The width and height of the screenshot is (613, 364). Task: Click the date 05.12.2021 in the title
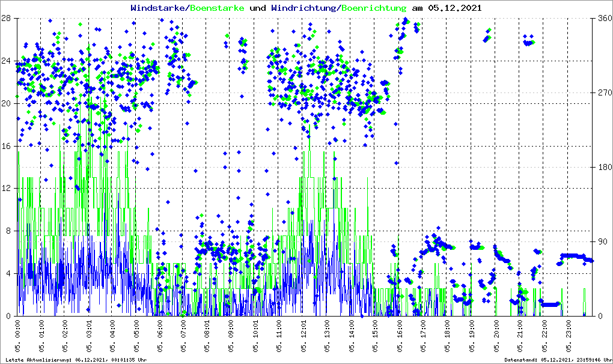click(x=454, y=8)
